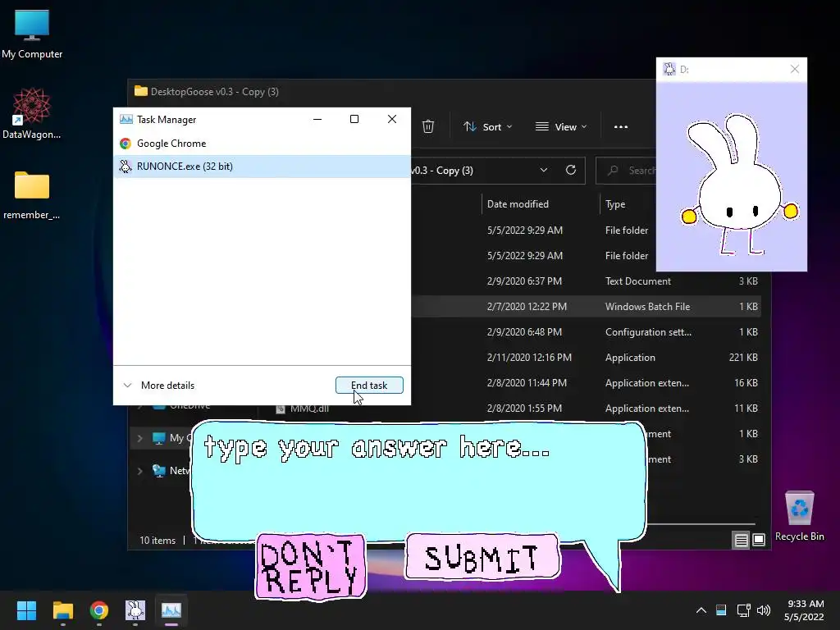
Task: Switch Explorer to large thumbnails view
Action: tap(759, 540)
